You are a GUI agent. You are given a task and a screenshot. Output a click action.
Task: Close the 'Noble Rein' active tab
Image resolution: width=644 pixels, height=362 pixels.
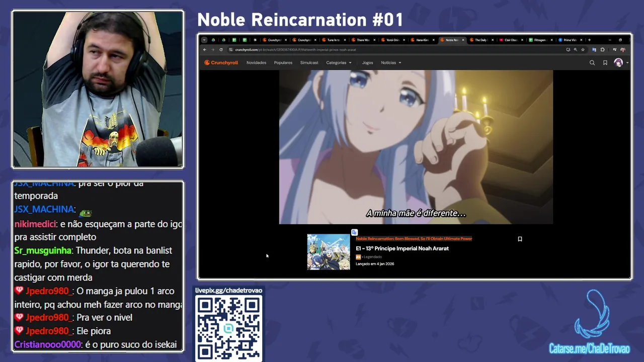point(463,40)
